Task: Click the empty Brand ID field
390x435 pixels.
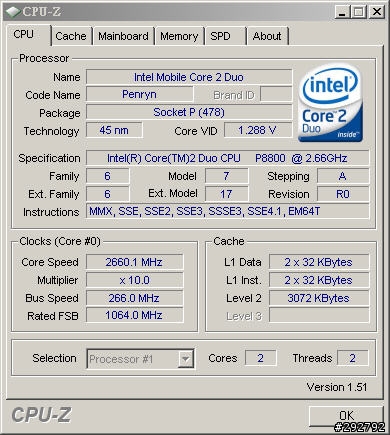Action: point(276,95)
